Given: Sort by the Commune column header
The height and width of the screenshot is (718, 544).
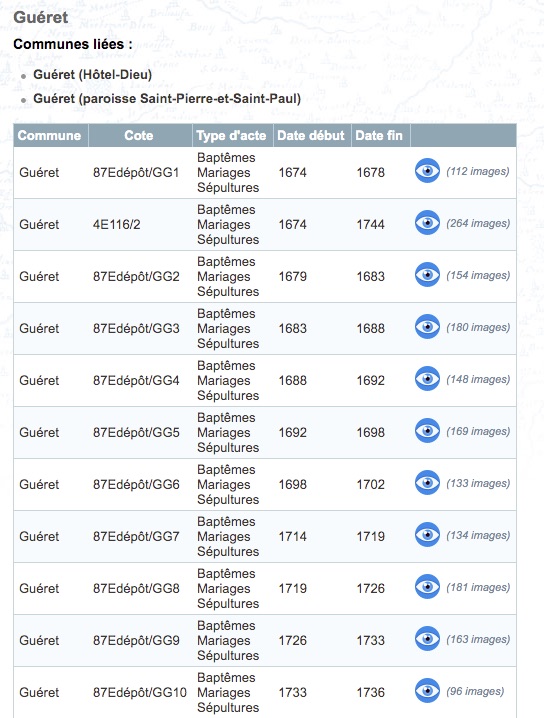Looking at the screenshot, I should pyautogui.click(x=51, y=136).
